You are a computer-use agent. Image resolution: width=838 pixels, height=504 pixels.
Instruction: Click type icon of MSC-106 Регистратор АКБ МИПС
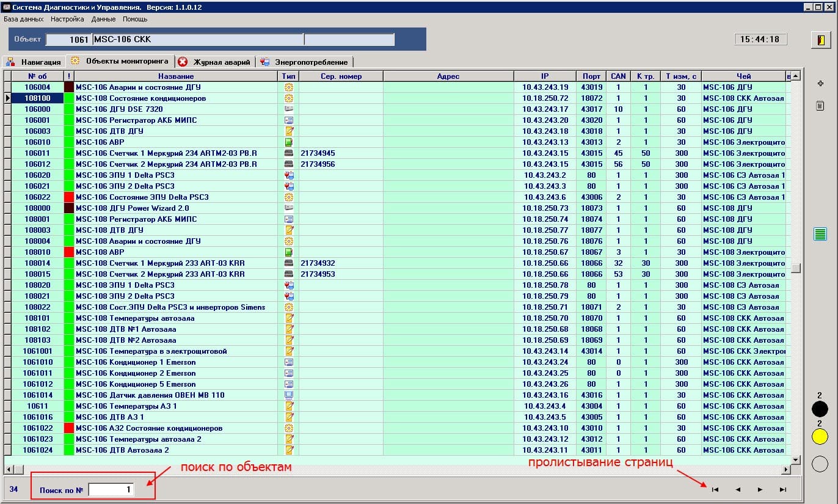point(289,120)
